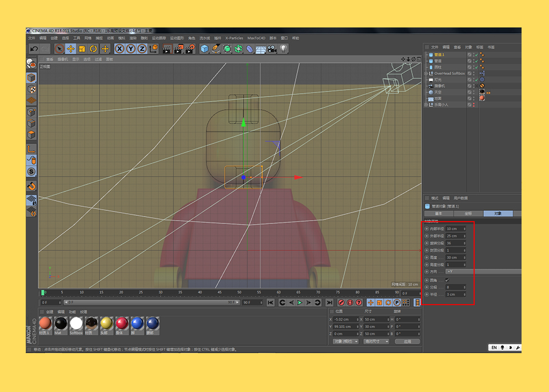This screenshot has width=549, height=392.
Task: Toggle the Y axis lock
Action: (131, 49)
